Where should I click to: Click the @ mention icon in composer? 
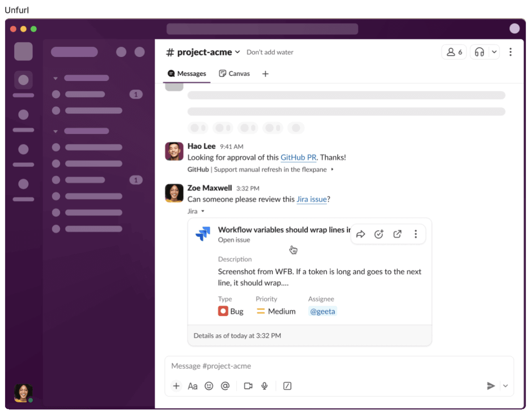pyautogui.click(x=225, y=386)
